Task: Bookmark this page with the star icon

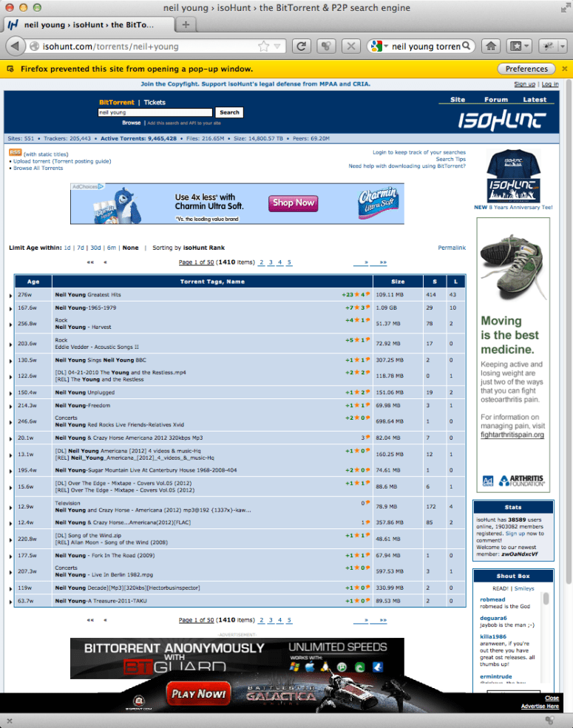Action: point(263,47)
